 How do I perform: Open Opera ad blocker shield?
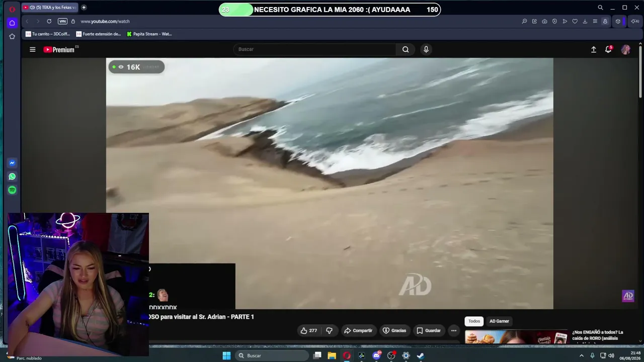tap(554, 21)
